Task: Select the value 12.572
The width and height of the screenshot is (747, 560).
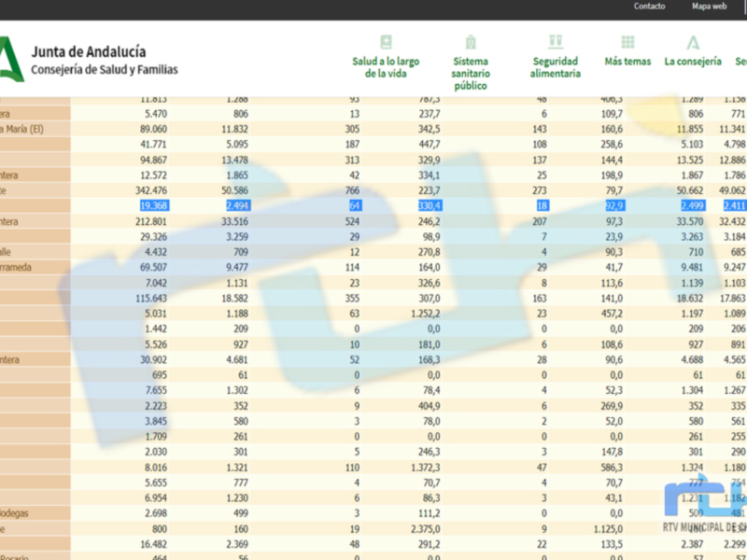Action: click(153, 175)
